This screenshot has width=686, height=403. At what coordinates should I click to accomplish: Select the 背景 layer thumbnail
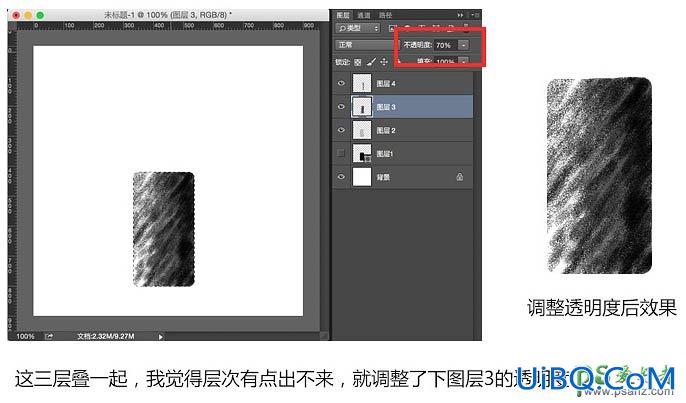click(362, 177)
